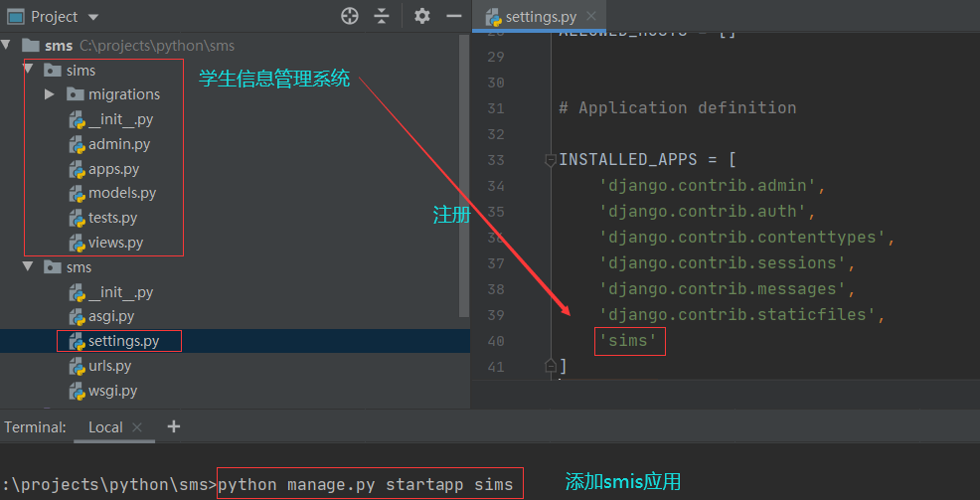
Task: Click the folder icon of migrations
Action: 75,94
